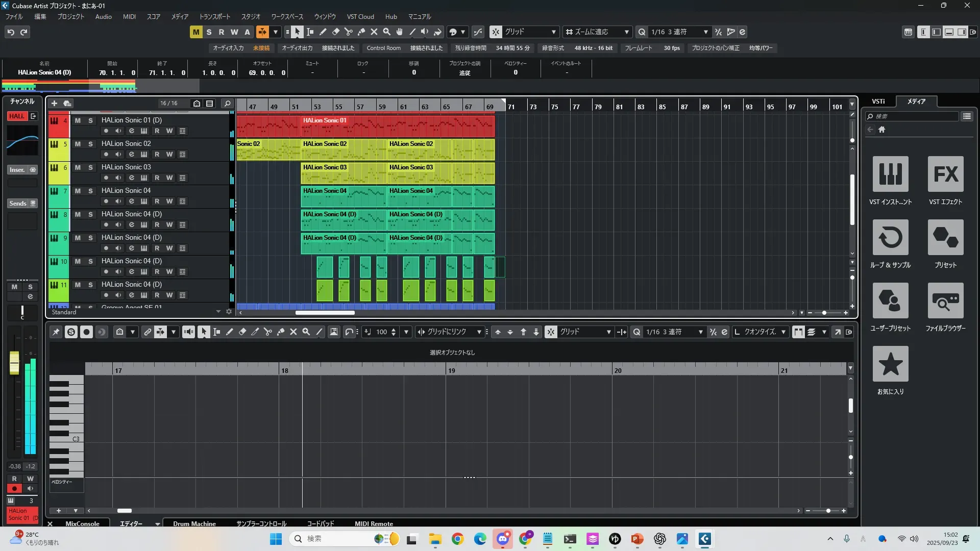Solo the HALion Sonic 03 track
Image resolution: width=980 pixels, height=551 pixels.
coord(90,167)
